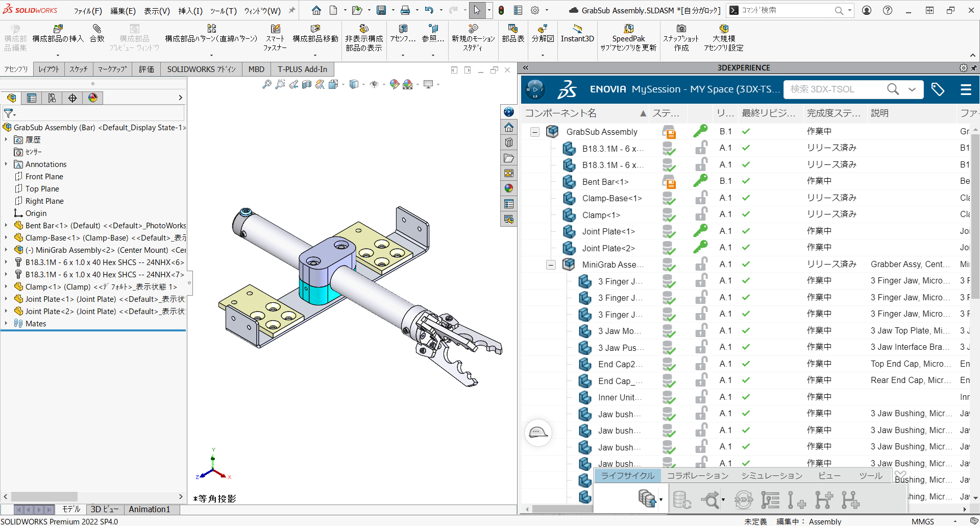Open the SpeedPak update tool

tap(628, 38)
